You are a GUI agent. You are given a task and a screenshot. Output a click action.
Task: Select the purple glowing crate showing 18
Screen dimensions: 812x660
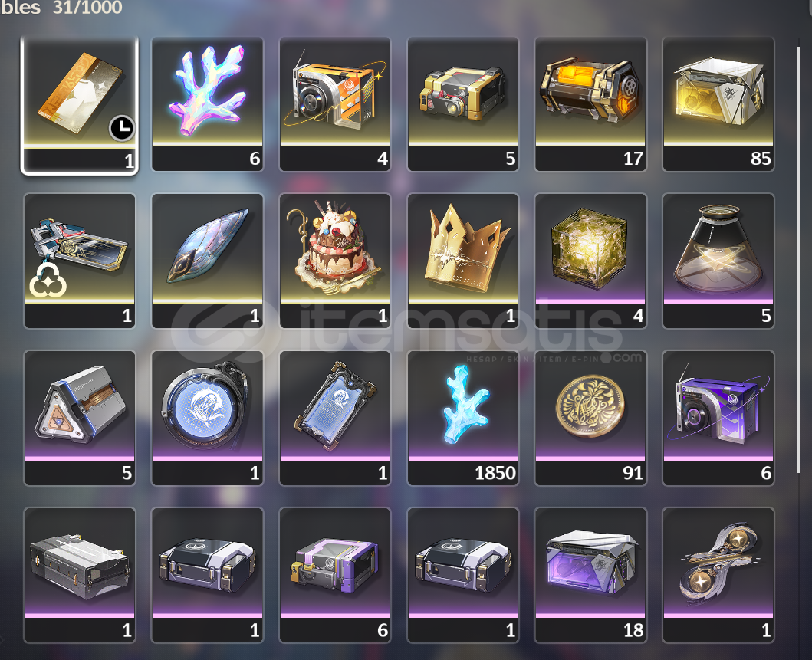[x=591, y=575]
